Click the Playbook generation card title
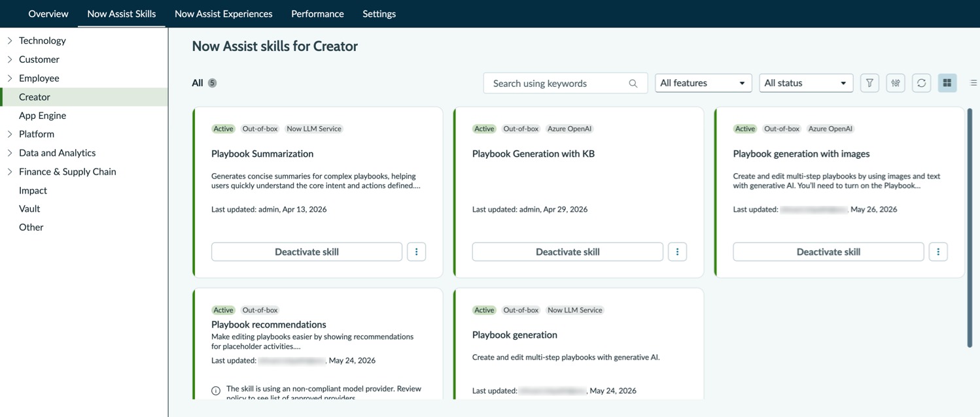 pos(515,335)
